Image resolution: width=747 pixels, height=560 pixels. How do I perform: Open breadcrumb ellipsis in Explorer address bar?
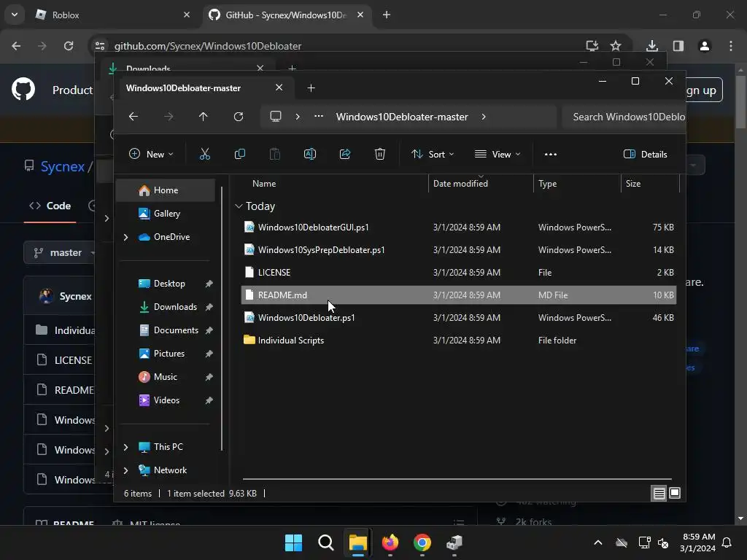pyautogui.click(x=319, y=116)
